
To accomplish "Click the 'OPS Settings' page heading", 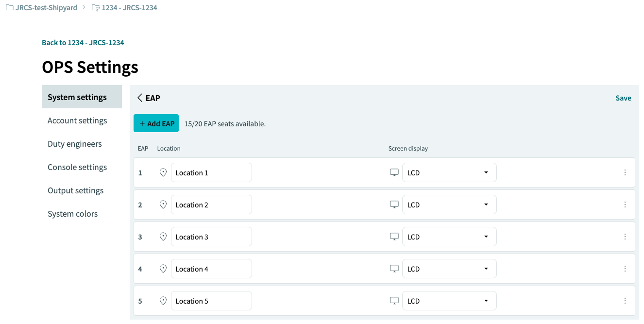I will point(90,67).
